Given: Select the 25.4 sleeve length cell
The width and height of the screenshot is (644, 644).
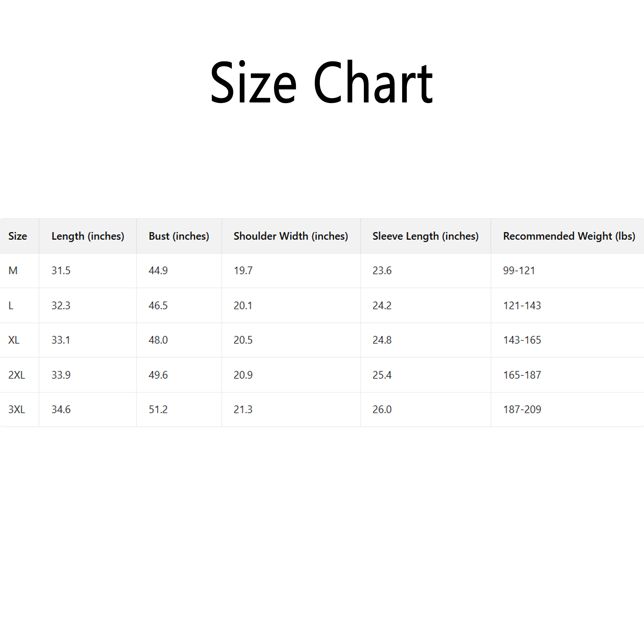Looking at the screenshot, I should click(382, 375).
